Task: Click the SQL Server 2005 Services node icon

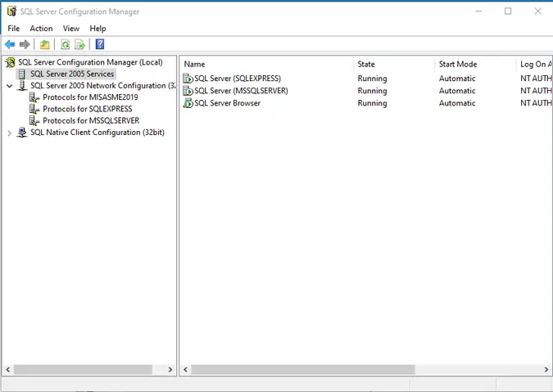Action: point(22,74)
